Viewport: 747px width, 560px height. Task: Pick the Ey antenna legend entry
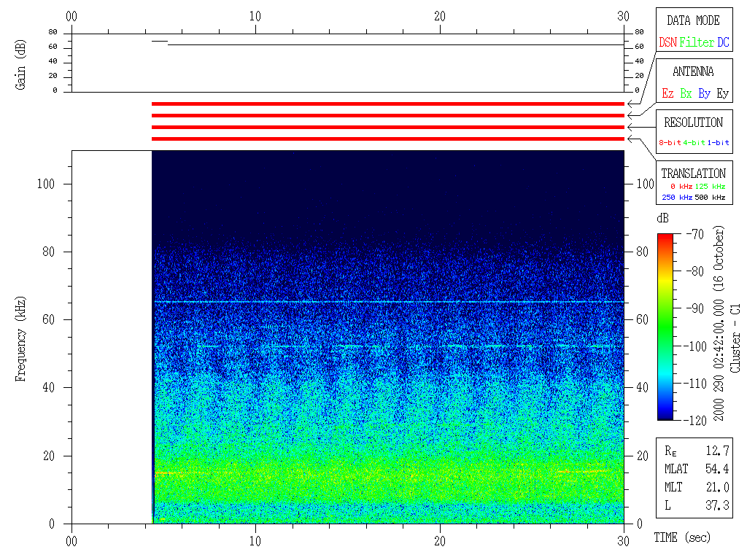(722, 94)
